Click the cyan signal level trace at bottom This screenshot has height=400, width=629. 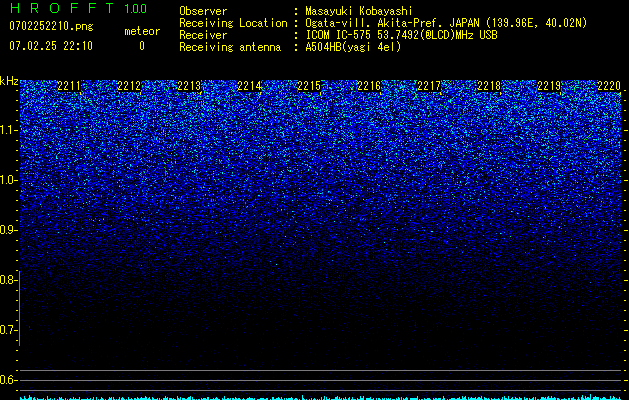point(320,398)
